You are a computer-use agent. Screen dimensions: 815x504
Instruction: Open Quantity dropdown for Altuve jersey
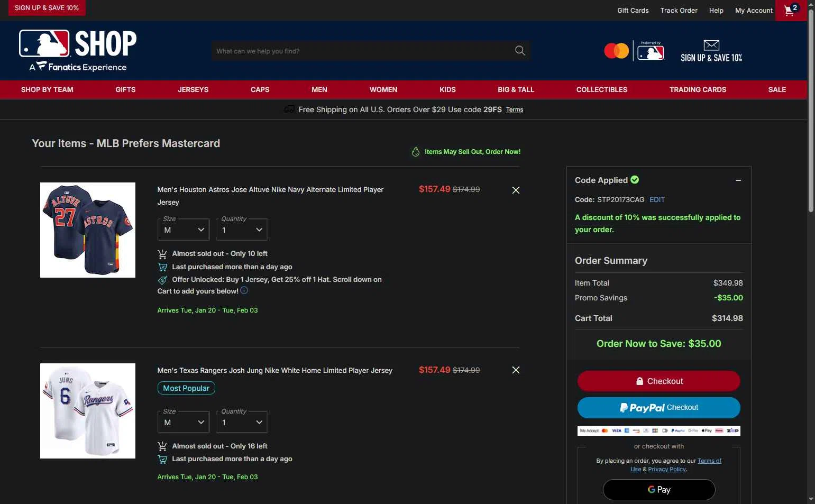pyautogui.click(x=241, y=230)
